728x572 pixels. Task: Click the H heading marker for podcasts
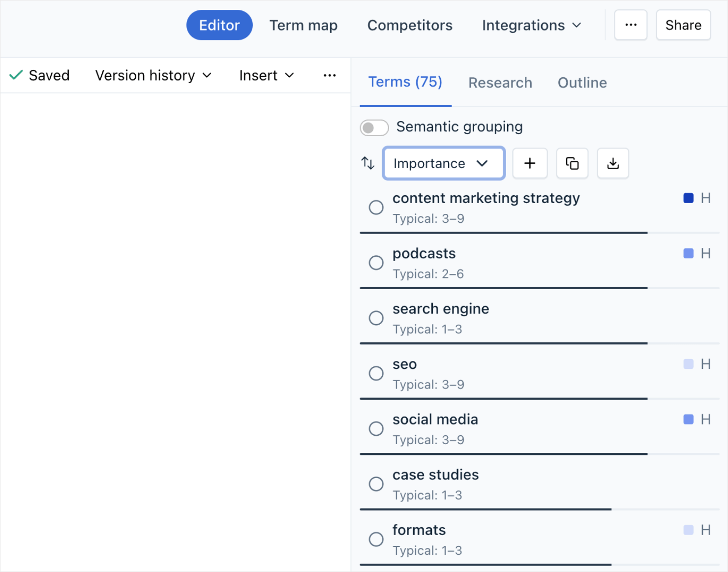tap(705, 254)
